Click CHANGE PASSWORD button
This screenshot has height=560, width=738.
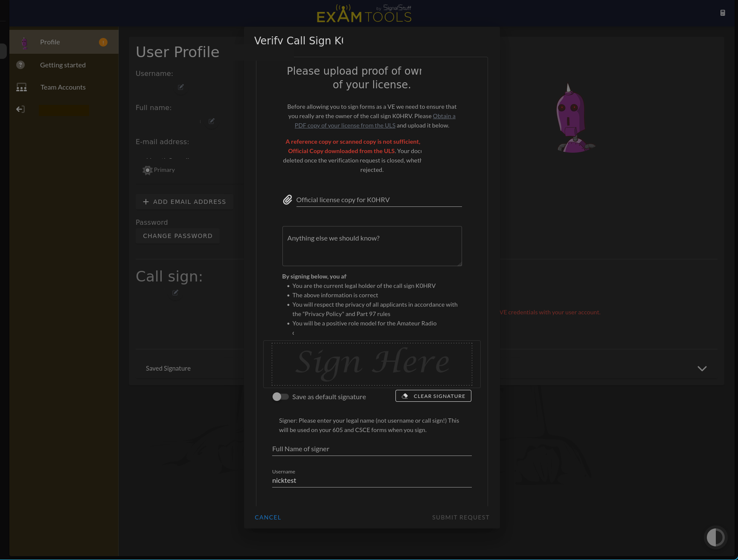coord(177,236)
